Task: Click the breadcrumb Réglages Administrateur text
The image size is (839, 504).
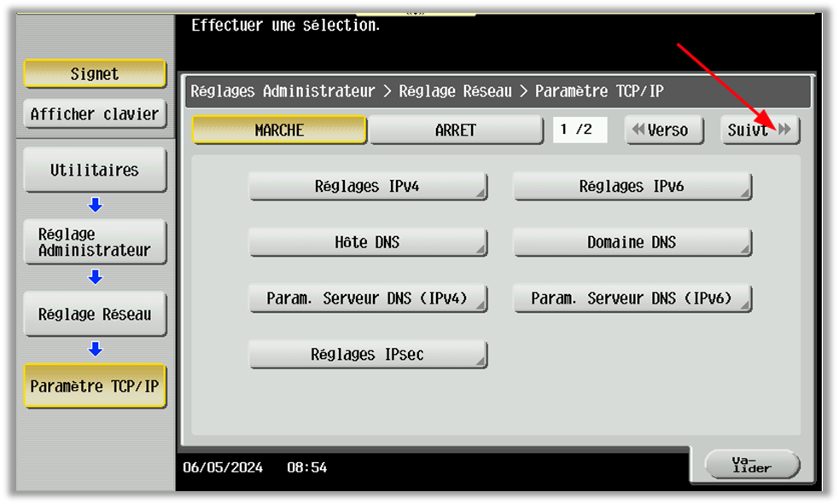Action: 283,91
